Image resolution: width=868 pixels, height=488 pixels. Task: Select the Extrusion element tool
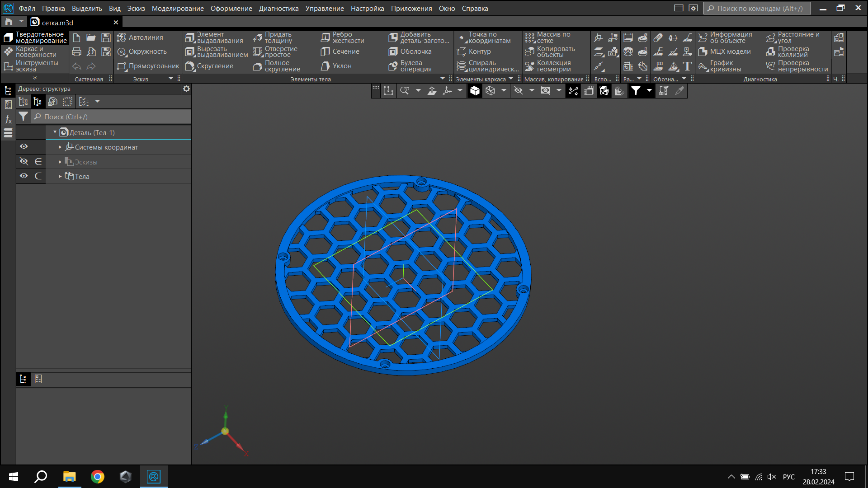214,38
